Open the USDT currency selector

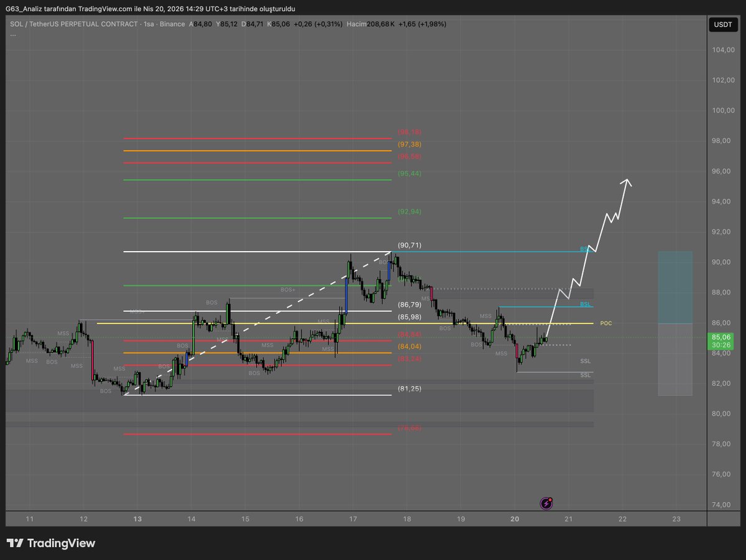[x=722, y=25]
